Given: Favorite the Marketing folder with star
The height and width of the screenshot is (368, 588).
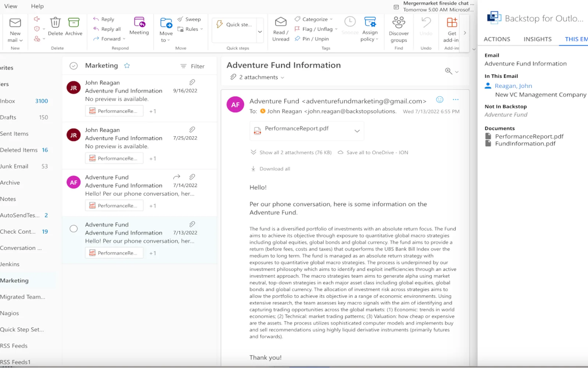Looking at the screenshot, I should (127, 66).
